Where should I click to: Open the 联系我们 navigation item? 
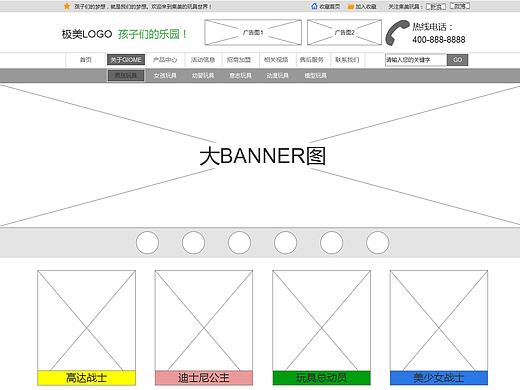pyautogui.click(x=347, y=60)
